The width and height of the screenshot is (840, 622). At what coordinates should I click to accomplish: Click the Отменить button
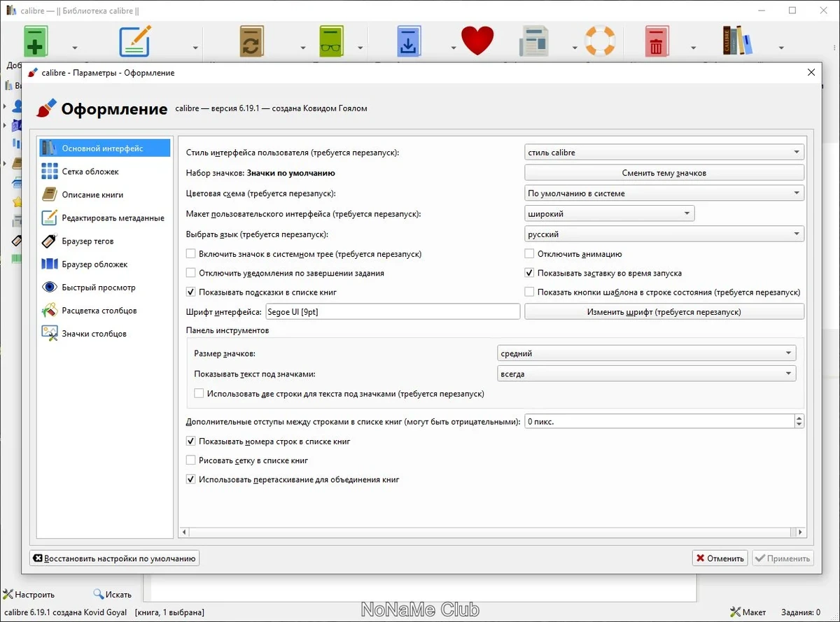click(720, 558)
